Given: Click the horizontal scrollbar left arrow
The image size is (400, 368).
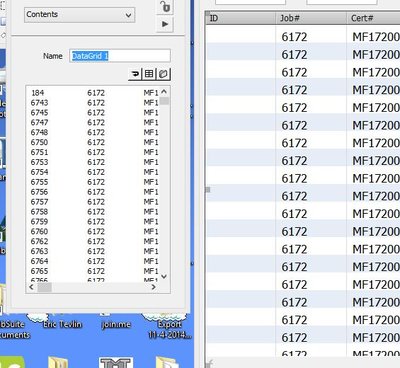Looking at the screenshot, I should [x=32, y=287].
